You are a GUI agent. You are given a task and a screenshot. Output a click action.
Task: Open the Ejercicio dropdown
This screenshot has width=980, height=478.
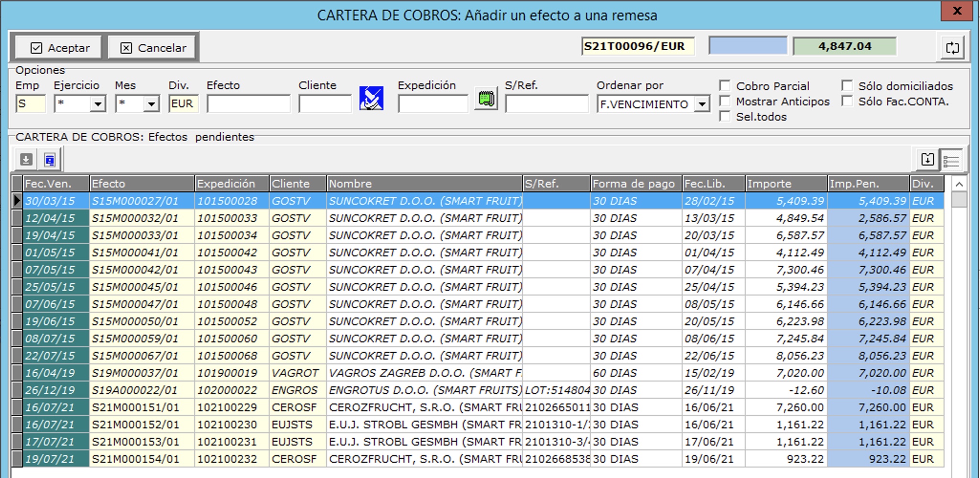[98, 104]
